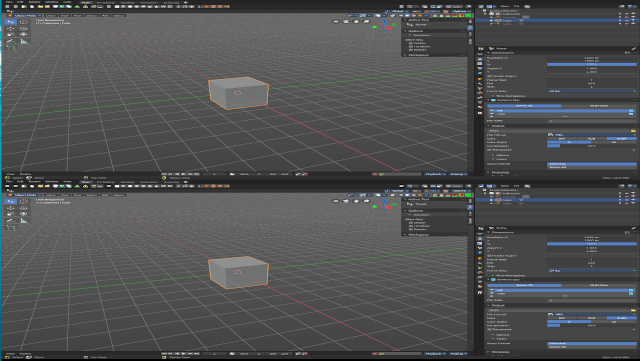Toggle the Stereoscopy panel checkbox in top window
Viewport: 640px width, 361px height.
[x=493, y=100]
